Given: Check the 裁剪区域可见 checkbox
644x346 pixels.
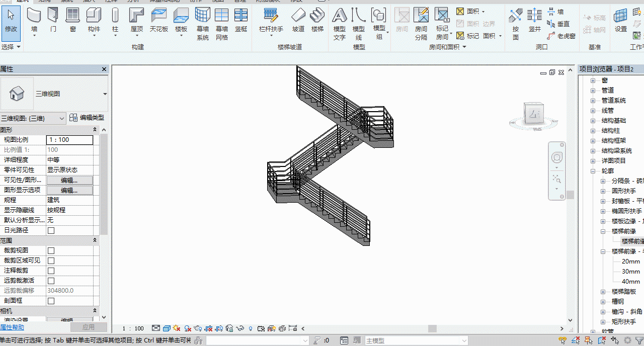Looking at the screenshot, I should pos(51,261).
